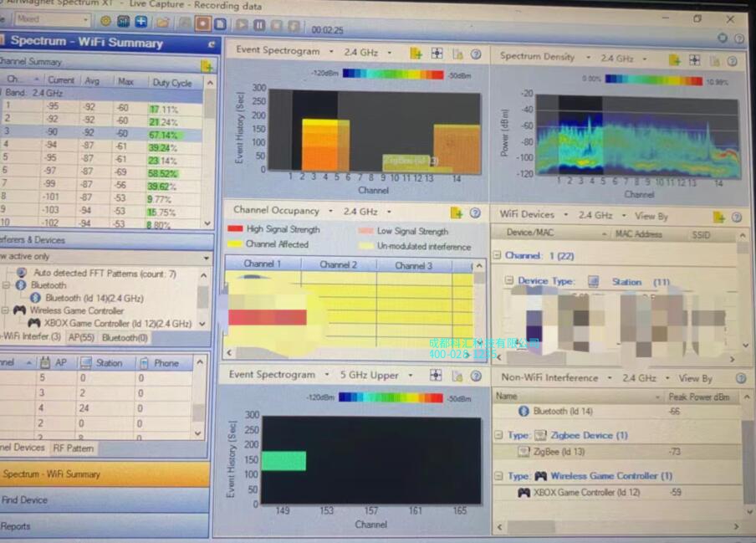Sort by the Peak Power dBm column header
The image size is (756, 543).
[699, 397]
